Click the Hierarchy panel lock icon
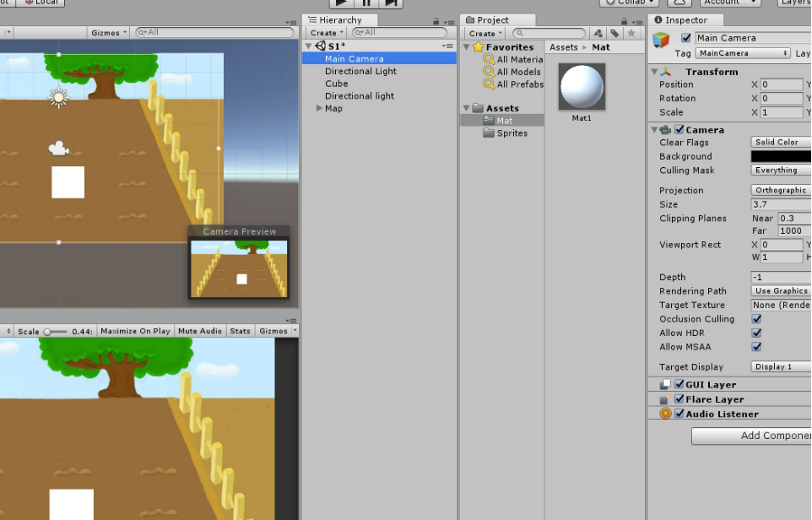This screenshot has height=520, width=812. point(436,21)
